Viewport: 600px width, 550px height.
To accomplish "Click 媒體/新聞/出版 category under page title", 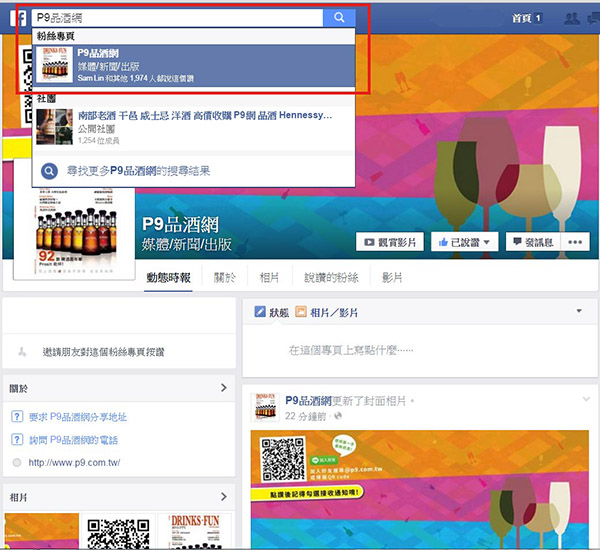I will pyautogui.click(x=187, y=244).
